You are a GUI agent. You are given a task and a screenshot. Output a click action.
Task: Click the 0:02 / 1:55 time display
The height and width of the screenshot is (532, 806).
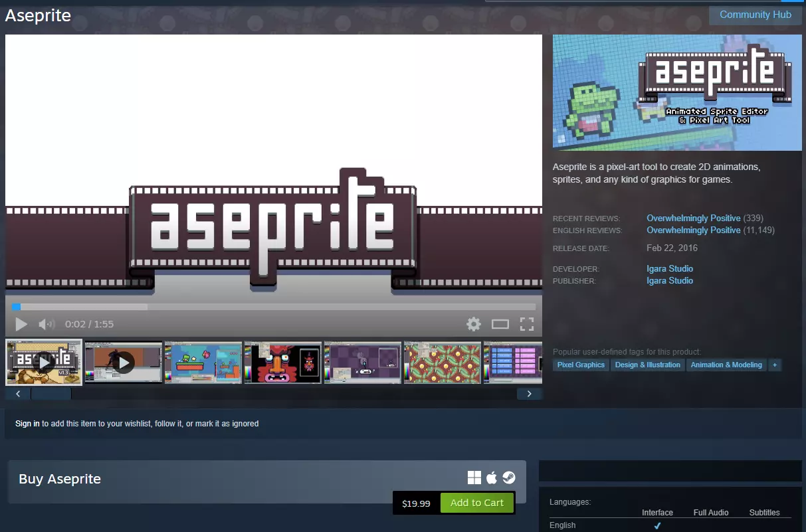coord(89,324)
